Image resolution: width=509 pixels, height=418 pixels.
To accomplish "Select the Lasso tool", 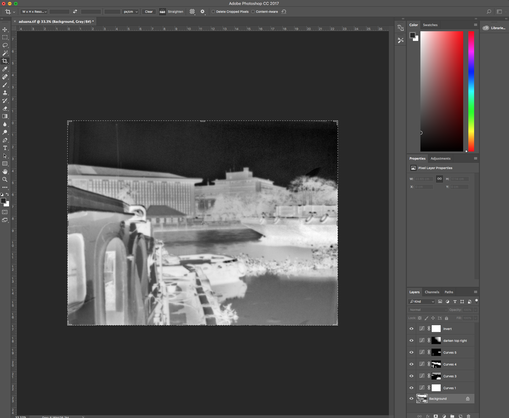I will (x=5, y=45).
